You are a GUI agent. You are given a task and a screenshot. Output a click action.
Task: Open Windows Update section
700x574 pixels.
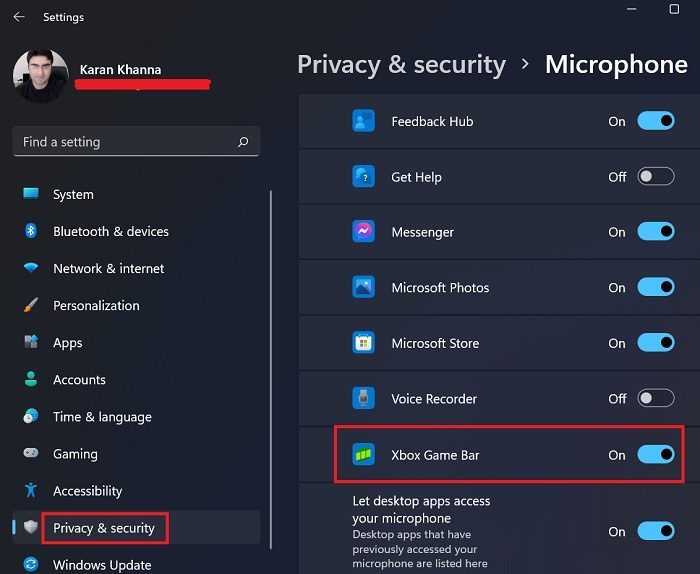pyautogui.click(x=101, y=565)
